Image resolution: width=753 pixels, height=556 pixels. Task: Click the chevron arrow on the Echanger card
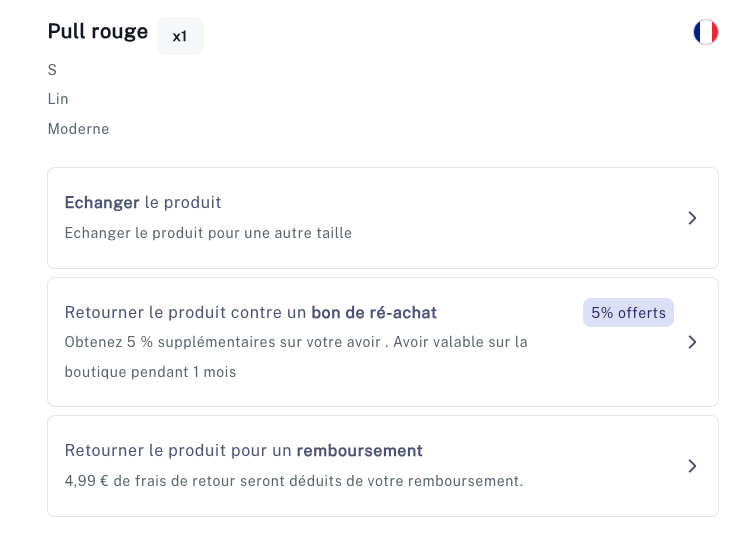(x=692, y=218)
